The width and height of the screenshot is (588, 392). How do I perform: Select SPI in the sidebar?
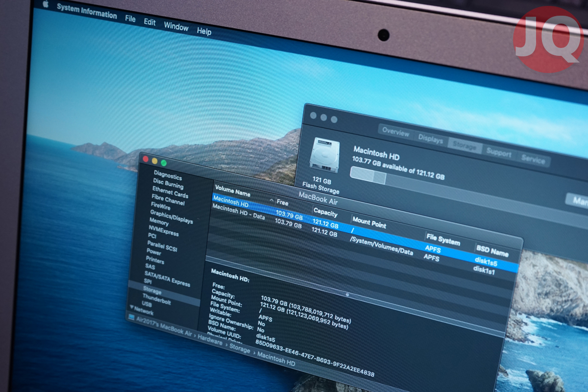coord(147,282)
